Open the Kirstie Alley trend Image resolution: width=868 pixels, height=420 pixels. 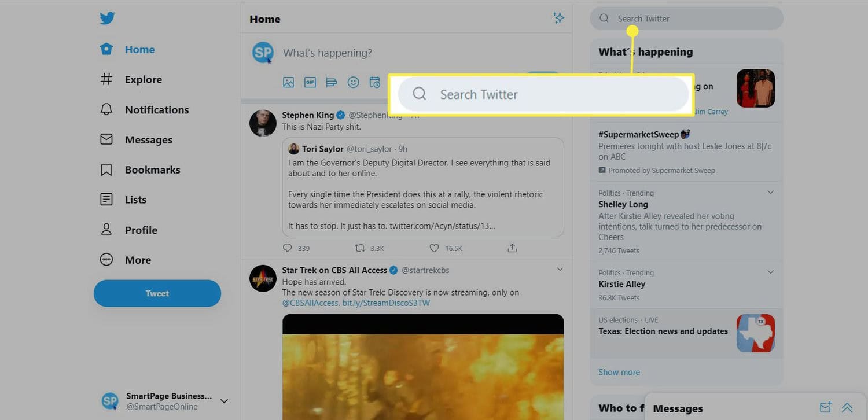point(621,284)
